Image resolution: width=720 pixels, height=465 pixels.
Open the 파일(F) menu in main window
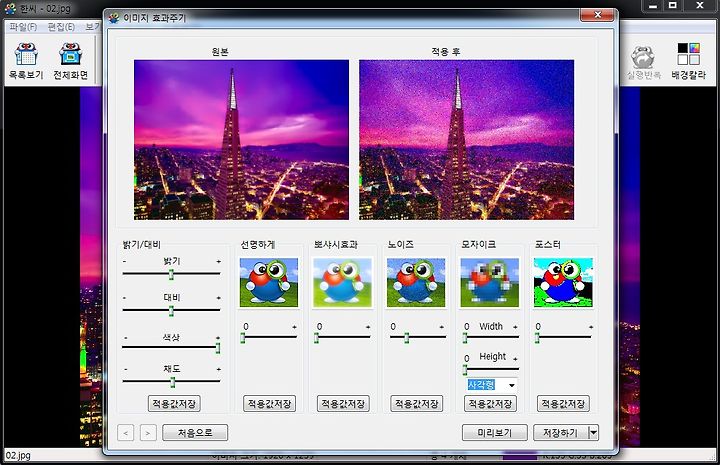point(23,27)
